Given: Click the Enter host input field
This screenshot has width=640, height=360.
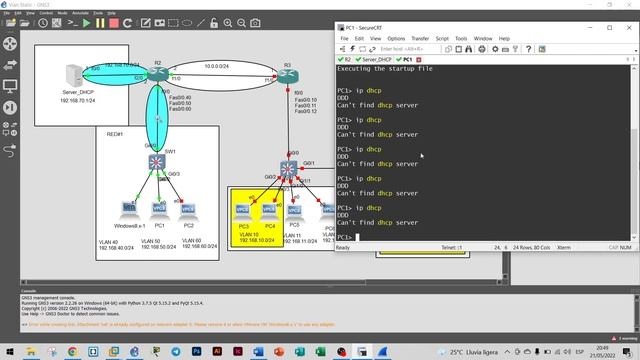Looking at the screenshot, I should click(x=409, y=49).
